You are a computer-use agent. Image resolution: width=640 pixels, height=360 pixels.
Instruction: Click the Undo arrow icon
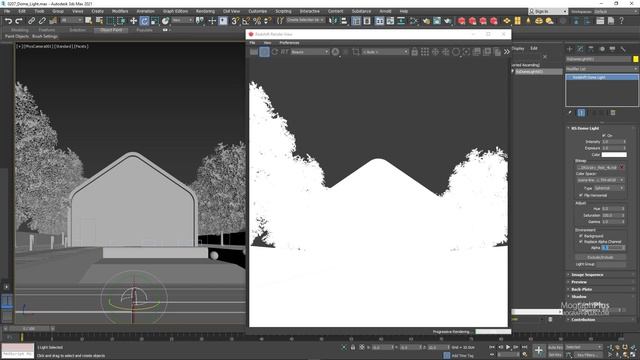pos(9,21)
